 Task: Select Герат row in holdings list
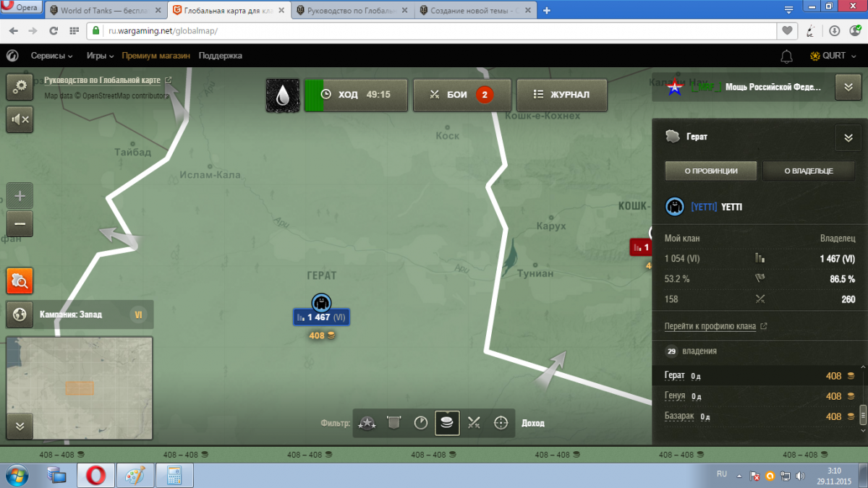[755, 376]
